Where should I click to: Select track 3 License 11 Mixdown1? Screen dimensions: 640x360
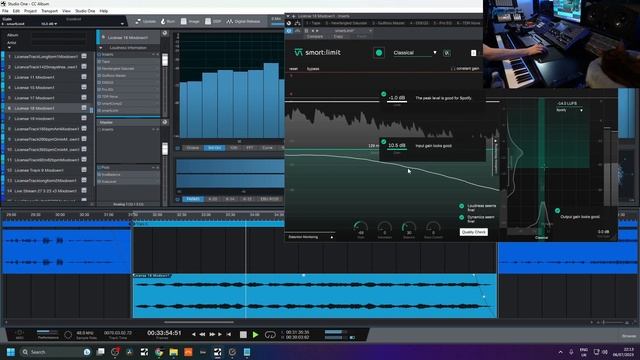tap(47, 77)
